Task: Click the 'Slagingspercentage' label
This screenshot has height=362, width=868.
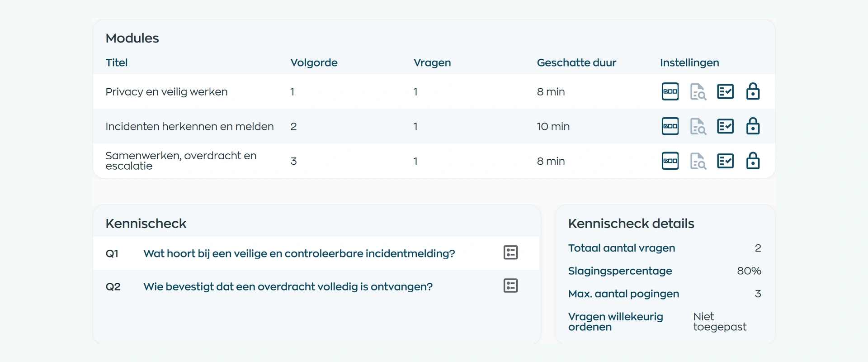Action: 620,271
